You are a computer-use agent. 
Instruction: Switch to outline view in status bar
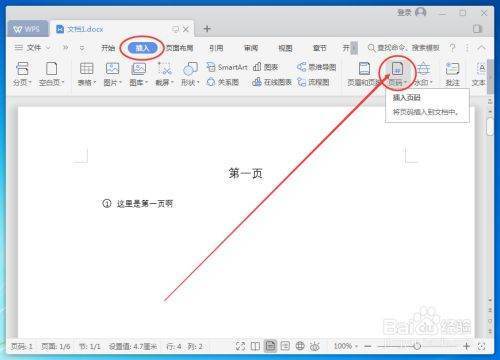click(x=285, y=346)
